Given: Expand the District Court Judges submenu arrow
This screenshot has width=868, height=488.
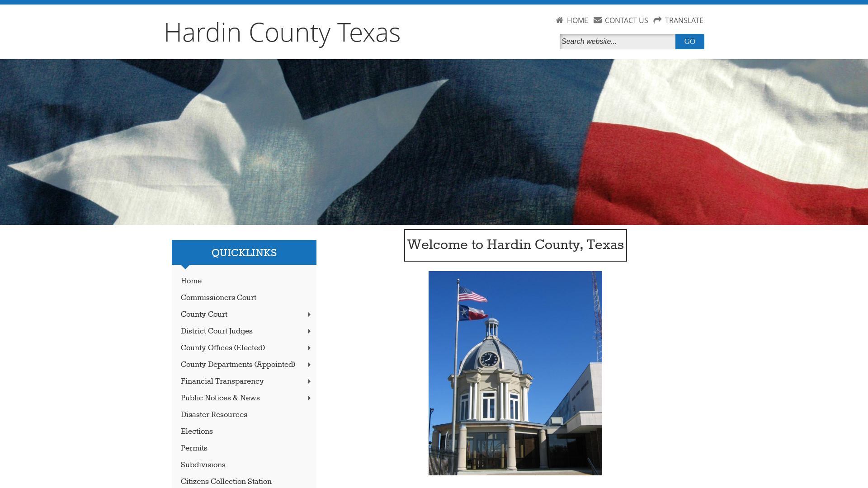Looking at the screenshot, I should pos(309,331).
